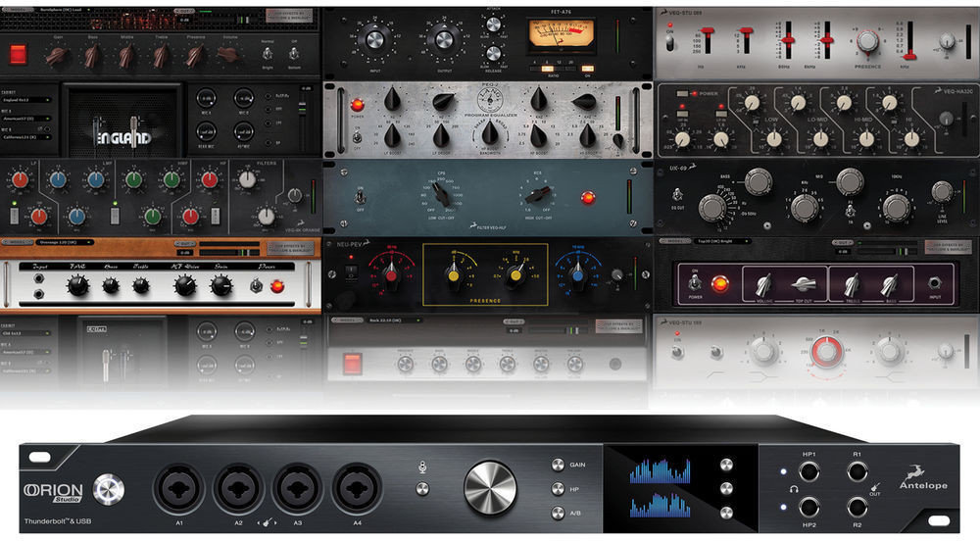Click the Line Level knob on the UK-69
The width and height of the screenshot is (980, 541).
pos(942,192)
